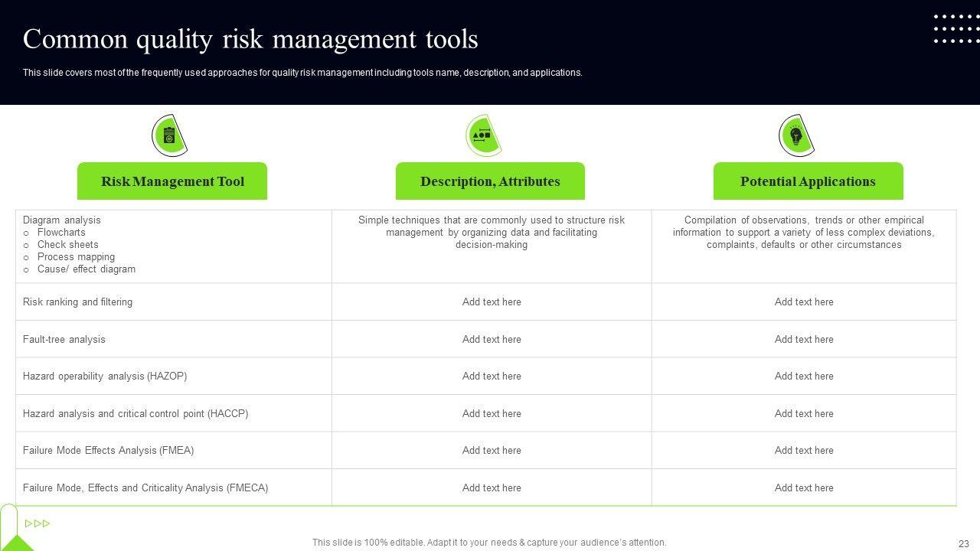Click the slide subtitle description text

(302, 73)
